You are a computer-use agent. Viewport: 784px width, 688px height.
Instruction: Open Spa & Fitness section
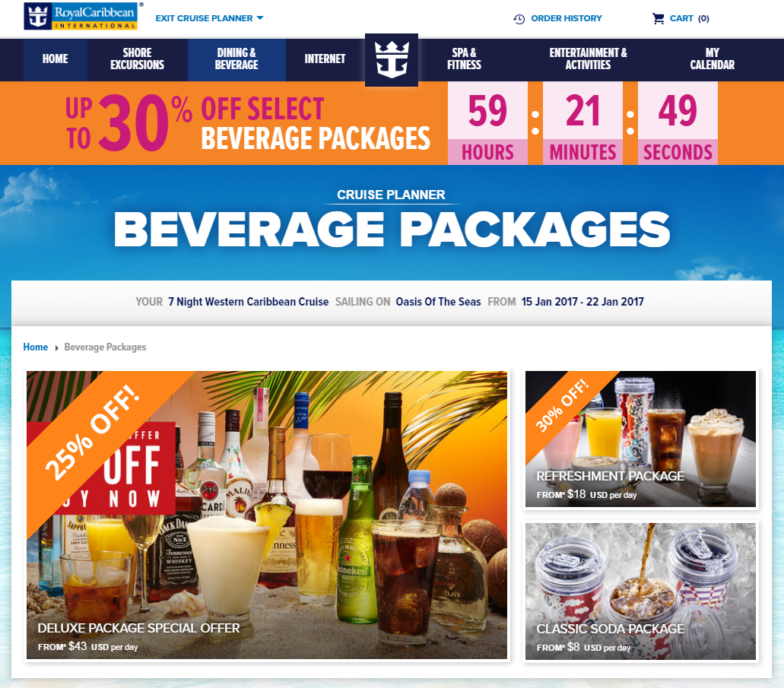(464, 59)
